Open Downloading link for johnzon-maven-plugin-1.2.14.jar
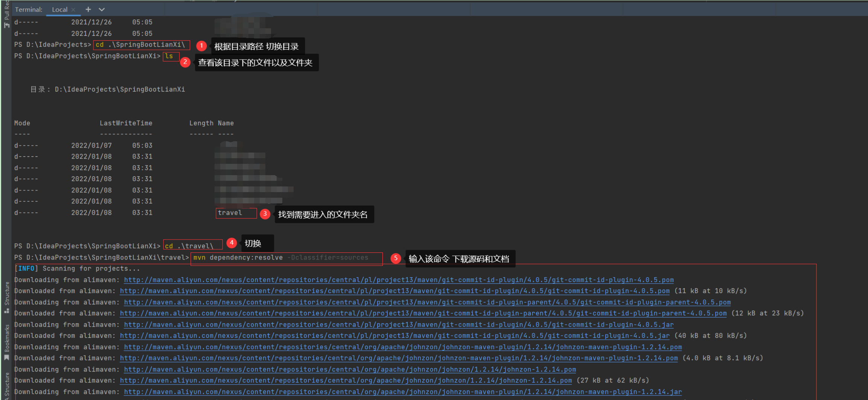 (x=403, y=392)
